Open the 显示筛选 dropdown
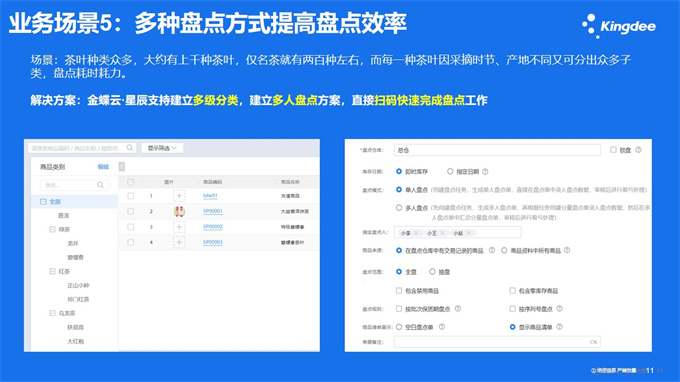The height and width of the screenshot is (382, 680). 162,148
